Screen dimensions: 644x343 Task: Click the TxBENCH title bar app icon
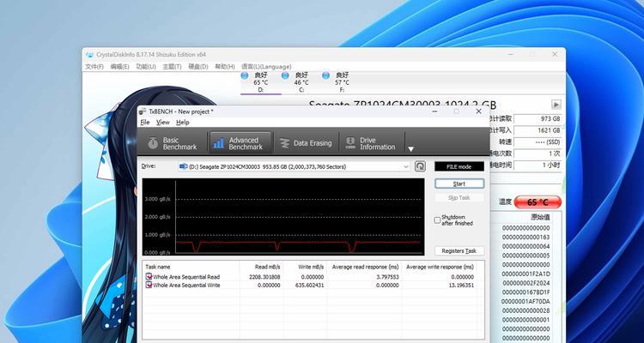143,111
